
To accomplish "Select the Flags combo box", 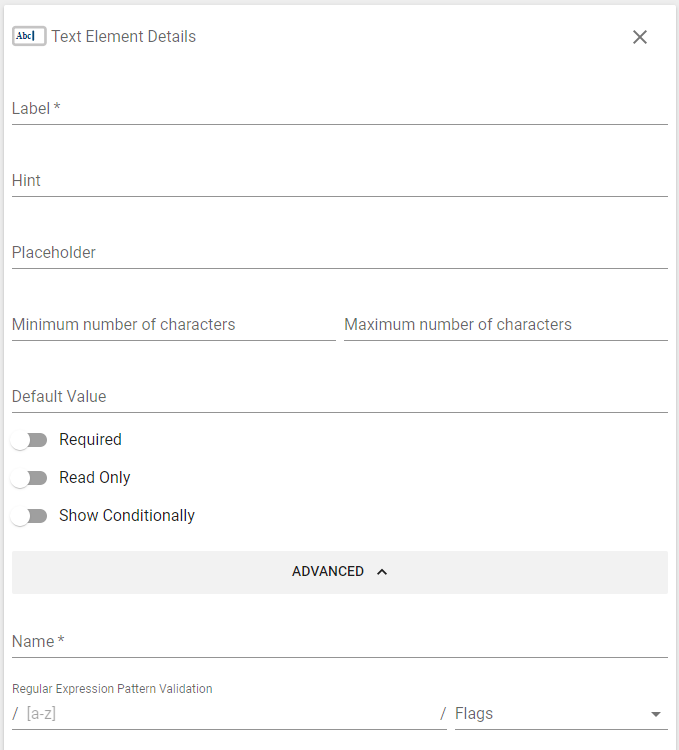I will 561,714.
